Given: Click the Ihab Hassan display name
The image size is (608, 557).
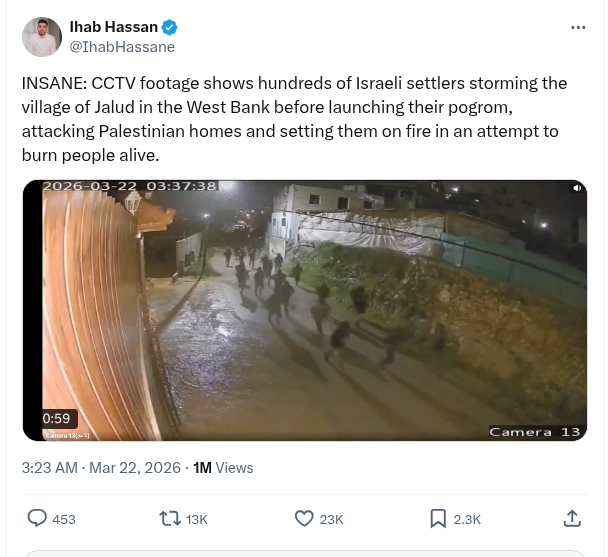Looking at the screenshot, I should (115, 27).
